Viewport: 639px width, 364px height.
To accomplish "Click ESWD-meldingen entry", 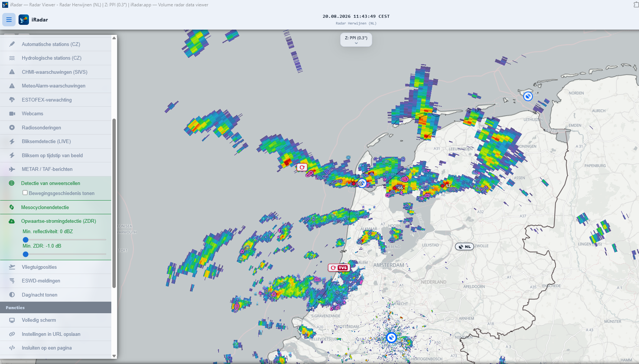I will [56, 281].
